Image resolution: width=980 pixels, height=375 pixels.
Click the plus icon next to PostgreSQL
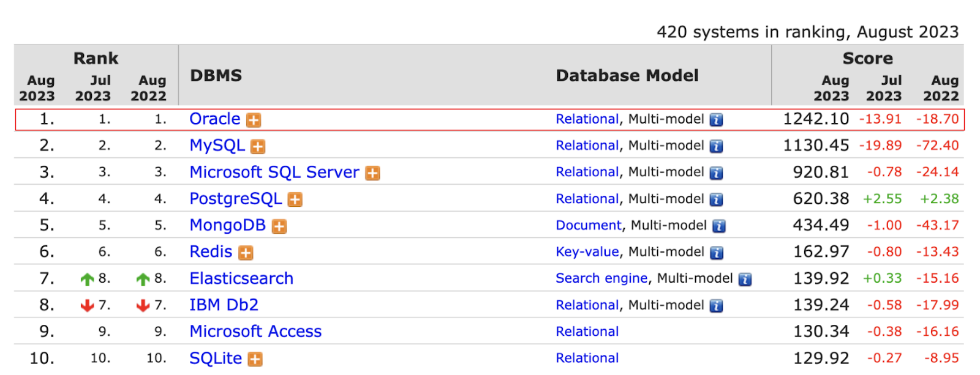click(x=295, y=199)
